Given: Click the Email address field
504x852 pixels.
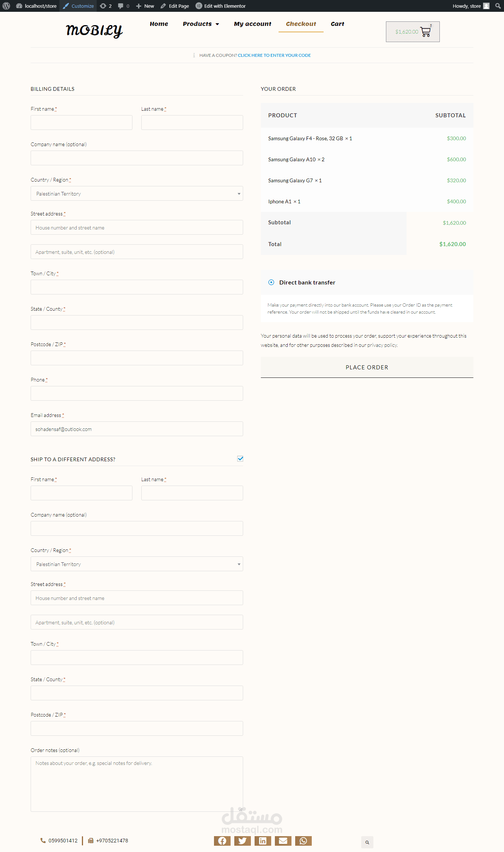Looking at the screenshot, I should click(x=137, y=429).
